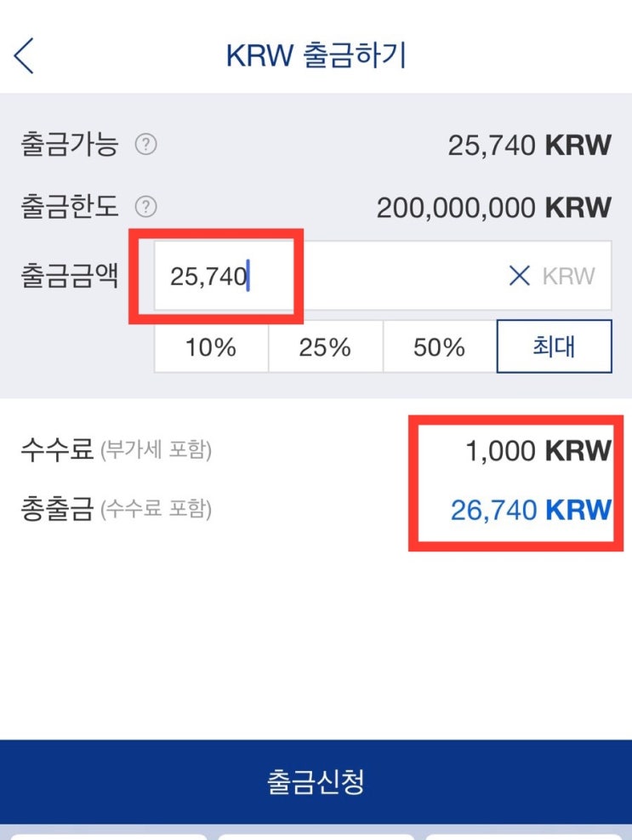Tap the 25,740 KRW available balance

point(529,146)
